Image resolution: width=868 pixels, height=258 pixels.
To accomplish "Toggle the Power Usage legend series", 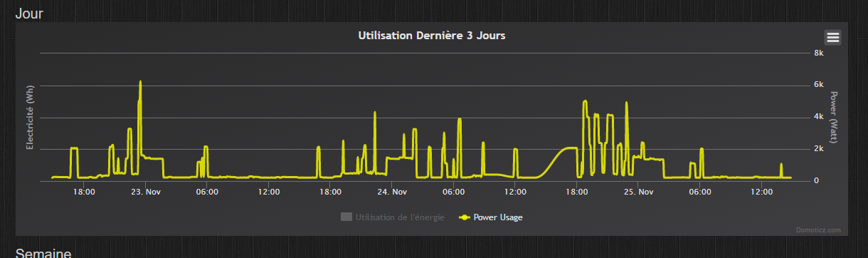I will pyautogui.click(x=491, y=217).
